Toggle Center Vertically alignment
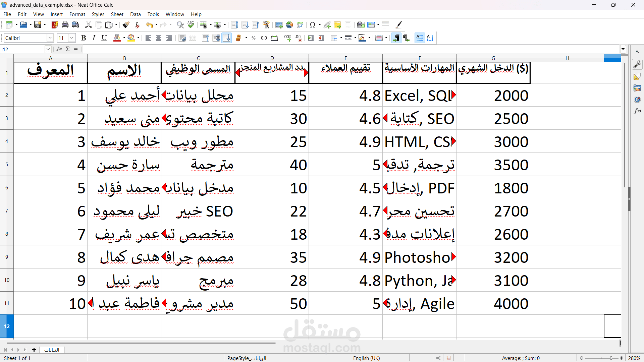Screen dimensions: 644x362 216,38
